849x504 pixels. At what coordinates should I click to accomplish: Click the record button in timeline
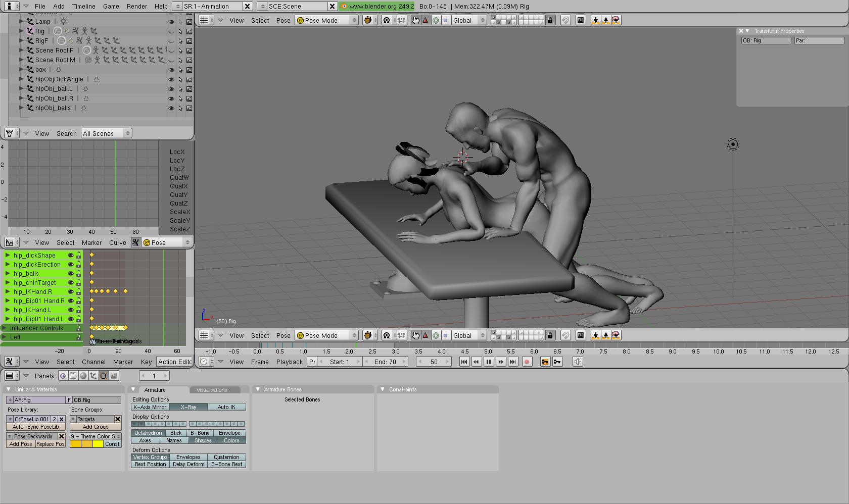(527, 362)
